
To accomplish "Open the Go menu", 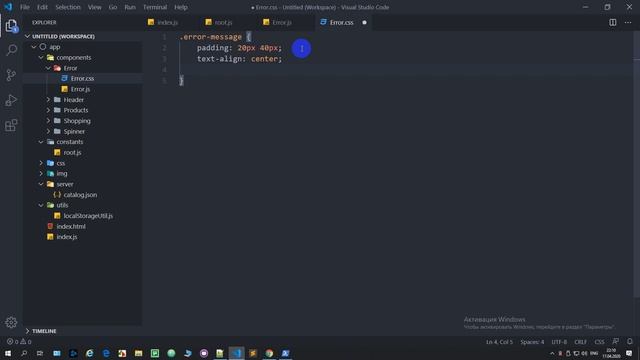I will [x=113, y=7].
